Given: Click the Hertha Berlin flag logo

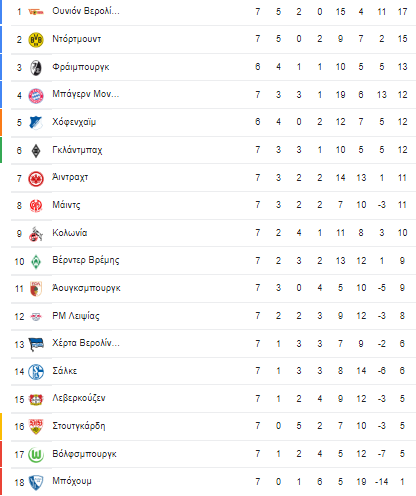Looking at the screenshot, I should coord(36,344).
